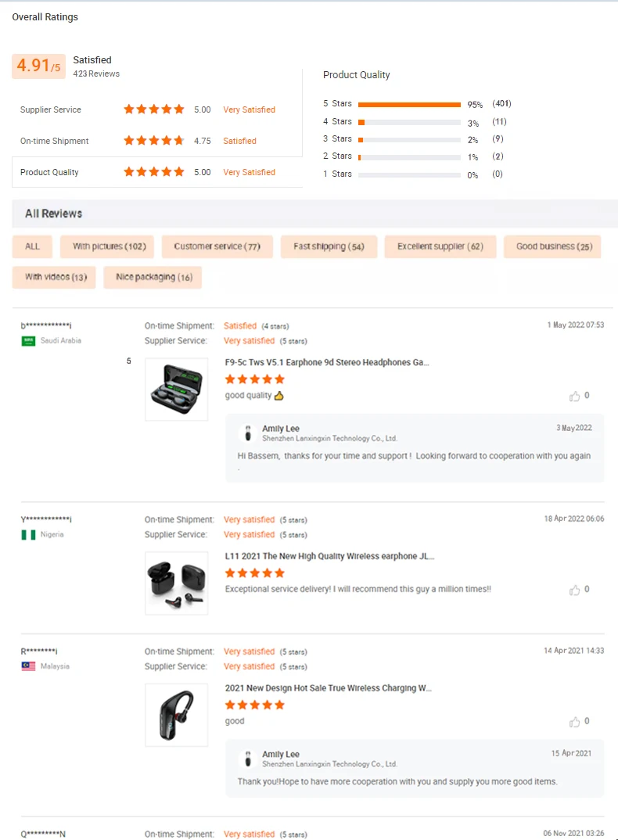Click the 5 Stars rating bar
618x840 pixels.
click(409, 104)
